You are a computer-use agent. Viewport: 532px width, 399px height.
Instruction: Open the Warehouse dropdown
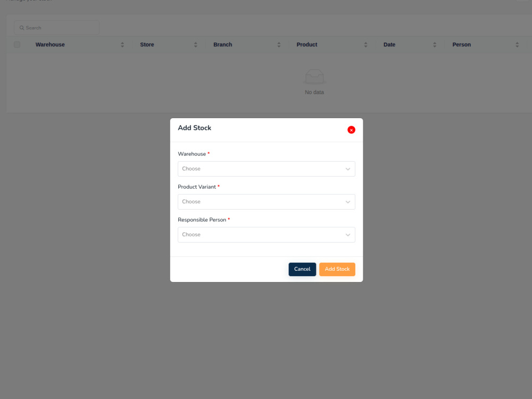267,169
